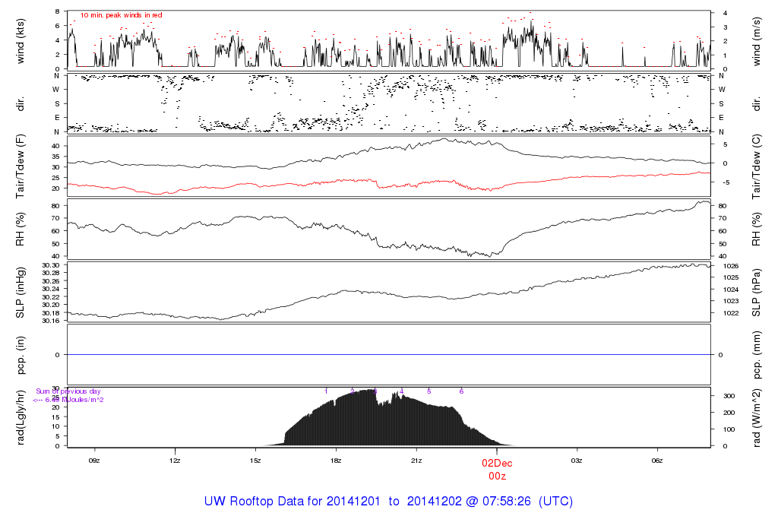Click the '15z' time tick label
Image resolution: width=778 pixels, height=532 pixels.
pos(255,461)
